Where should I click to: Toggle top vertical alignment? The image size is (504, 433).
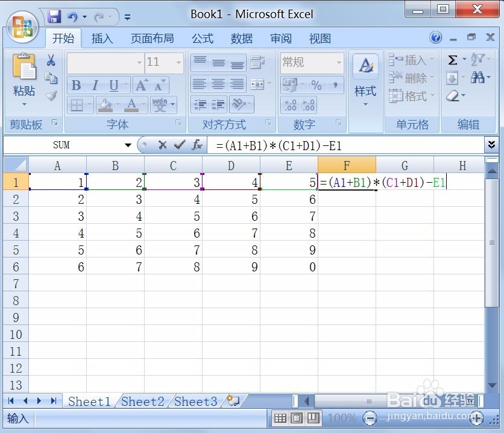point(200,62)
